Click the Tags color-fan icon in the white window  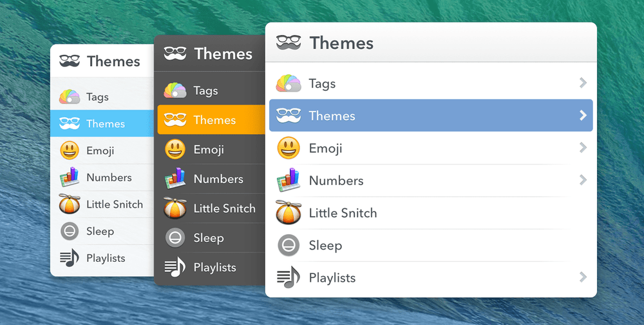[x=289, y=83]
